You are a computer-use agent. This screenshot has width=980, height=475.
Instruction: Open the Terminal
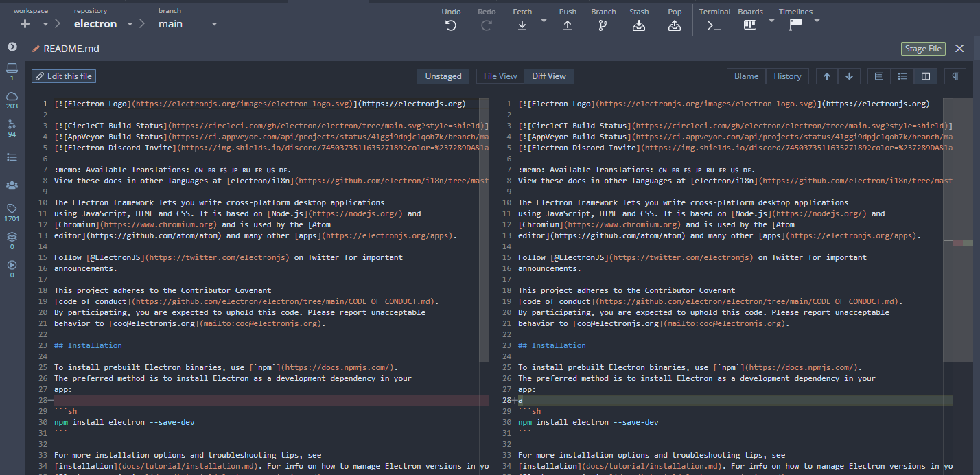pos(714,19)
